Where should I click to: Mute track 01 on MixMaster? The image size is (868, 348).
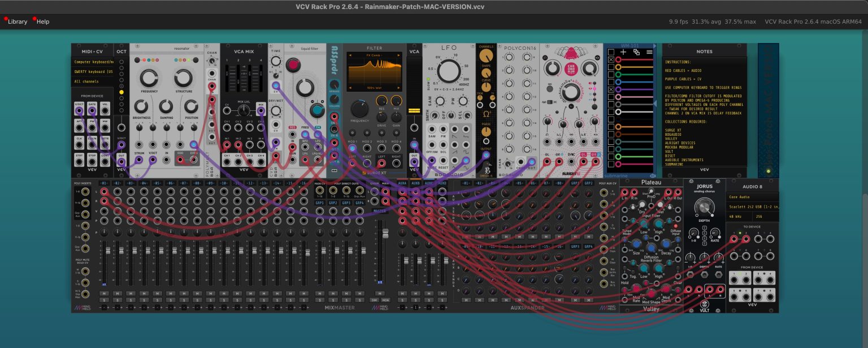coord(103,293)
